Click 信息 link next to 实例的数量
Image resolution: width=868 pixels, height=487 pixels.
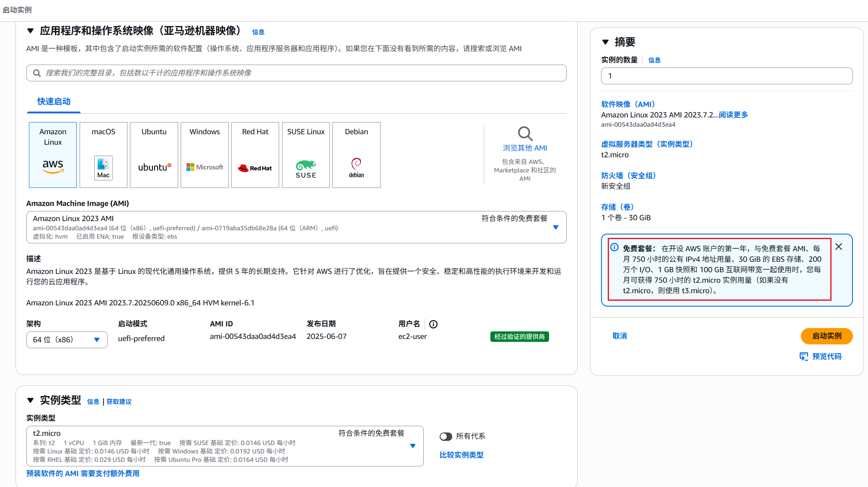(654, 60)
